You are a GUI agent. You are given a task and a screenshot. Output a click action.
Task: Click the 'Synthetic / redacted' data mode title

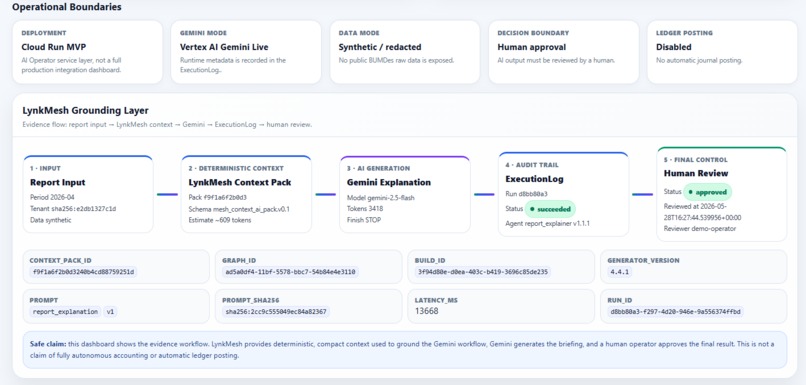click(380, 47)
